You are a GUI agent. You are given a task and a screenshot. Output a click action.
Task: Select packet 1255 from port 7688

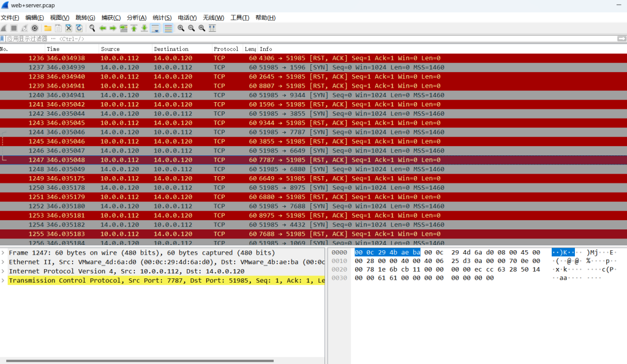point(313,234)
